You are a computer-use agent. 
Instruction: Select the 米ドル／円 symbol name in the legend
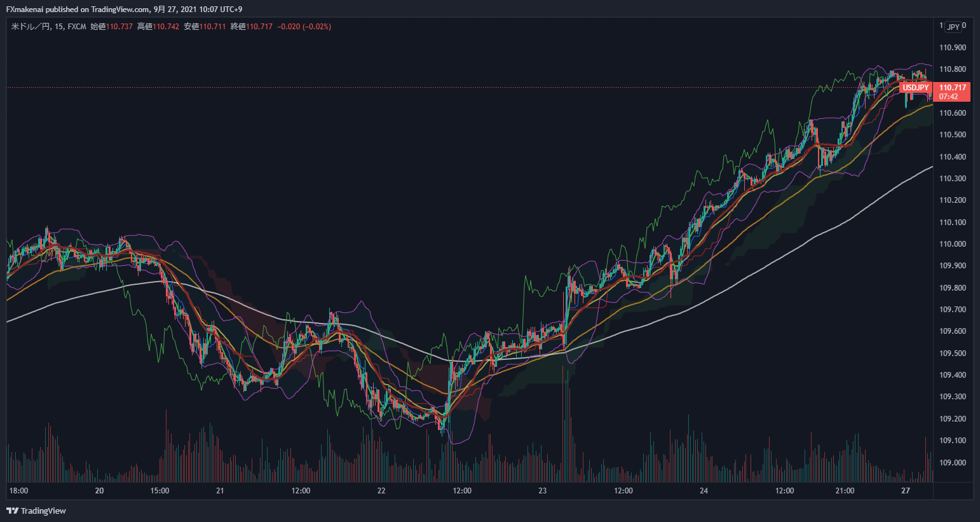[31, 27]
